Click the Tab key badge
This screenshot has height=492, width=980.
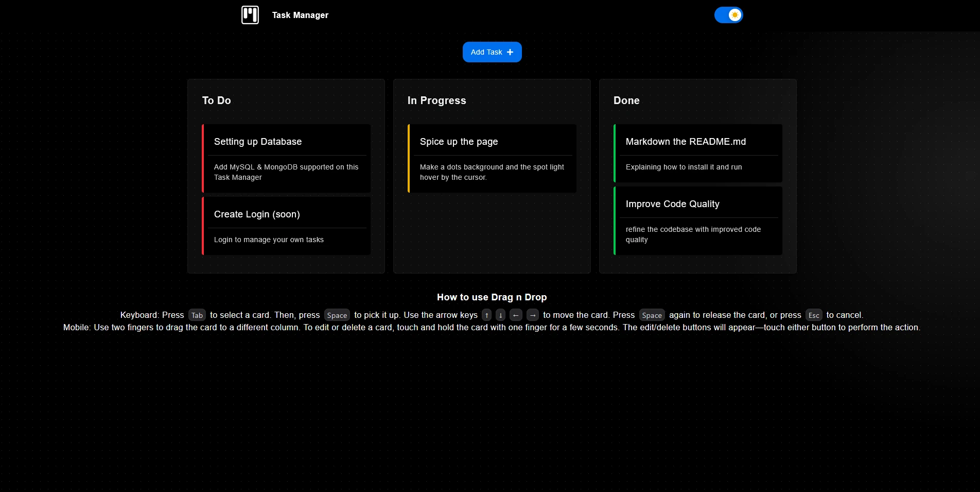pyautogui.click(x=197, y=315)
